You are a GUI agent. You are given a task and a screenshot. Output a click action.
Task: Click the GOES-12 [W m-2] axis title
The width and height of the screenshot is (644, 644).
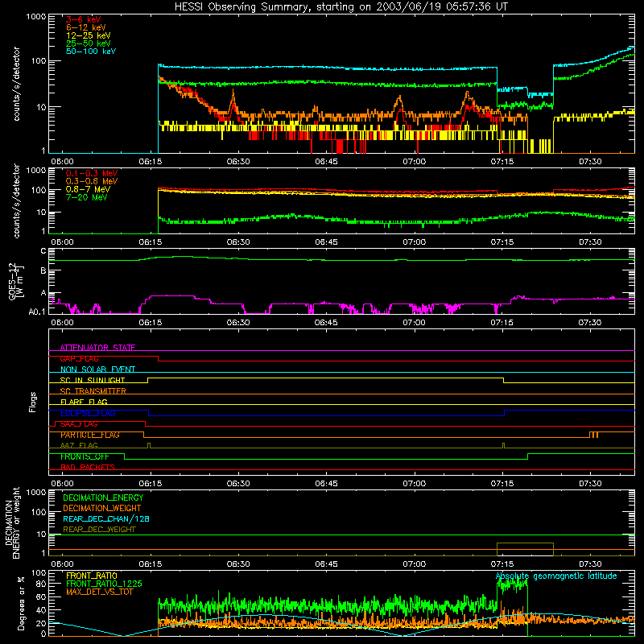click(x=15, y=282)
